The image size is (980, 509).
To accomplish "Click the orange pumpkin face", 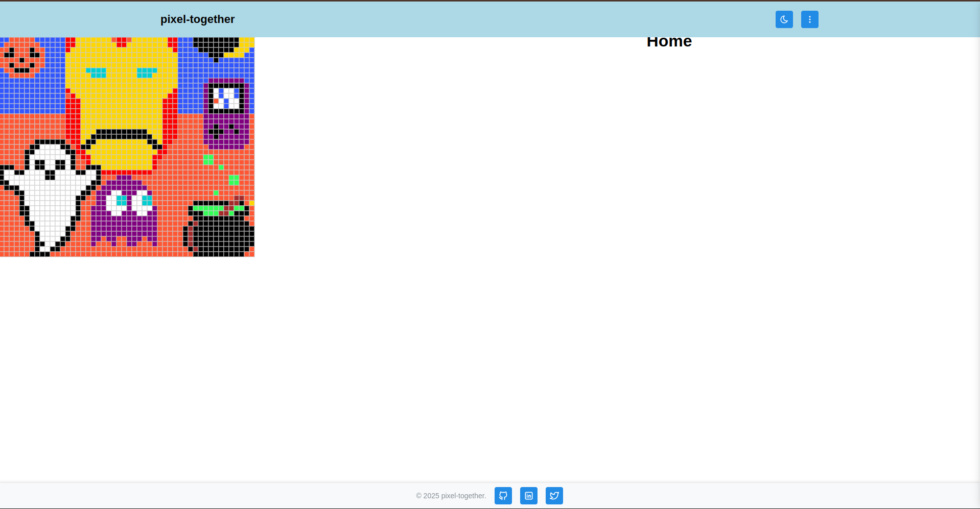I will (22, 58).
